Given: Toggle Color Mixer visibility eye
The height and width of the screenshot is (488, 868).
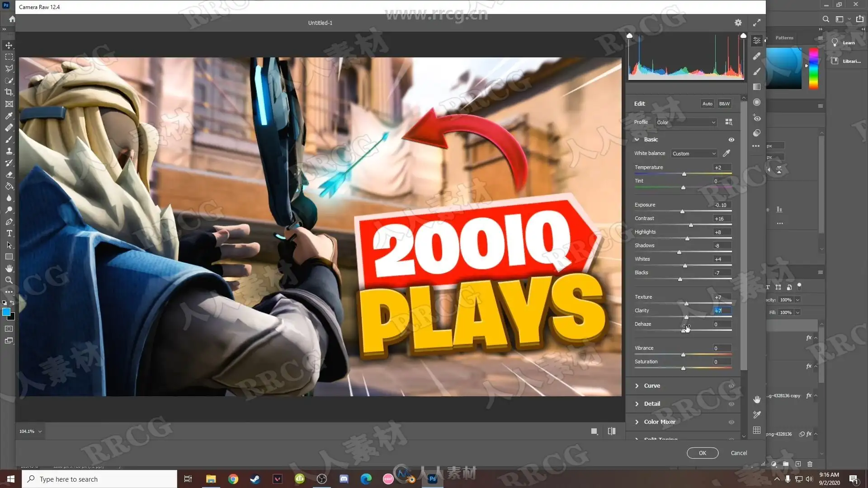Looking at the screenshot, I should (x=731, y=422).
